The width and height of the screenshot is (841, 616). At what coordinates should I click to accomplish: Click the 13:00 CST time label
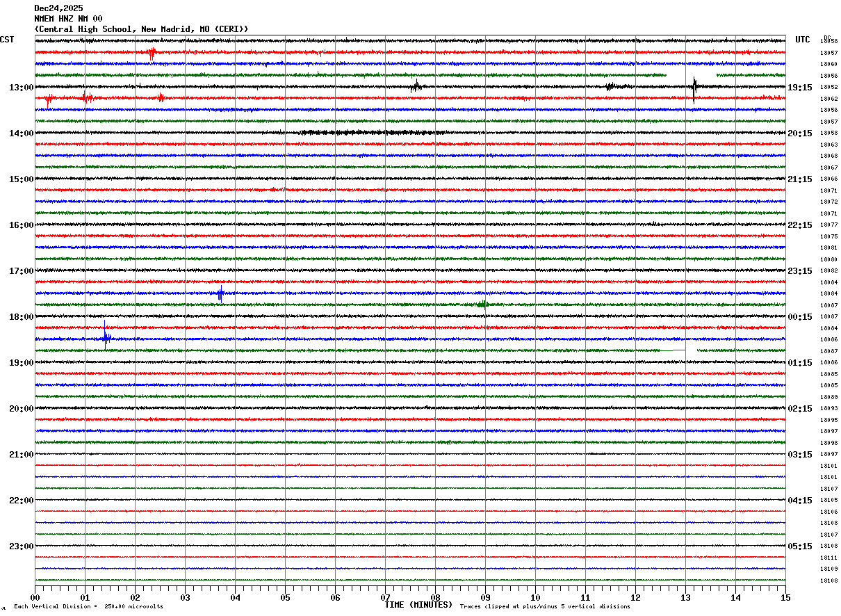(21, 88)
